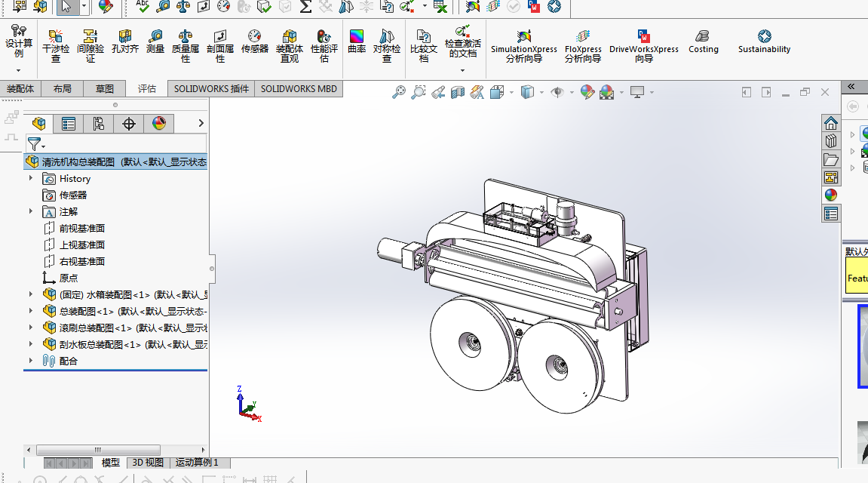
Task: Open dropdown under 设计算例 button
Action: (18, 70)
